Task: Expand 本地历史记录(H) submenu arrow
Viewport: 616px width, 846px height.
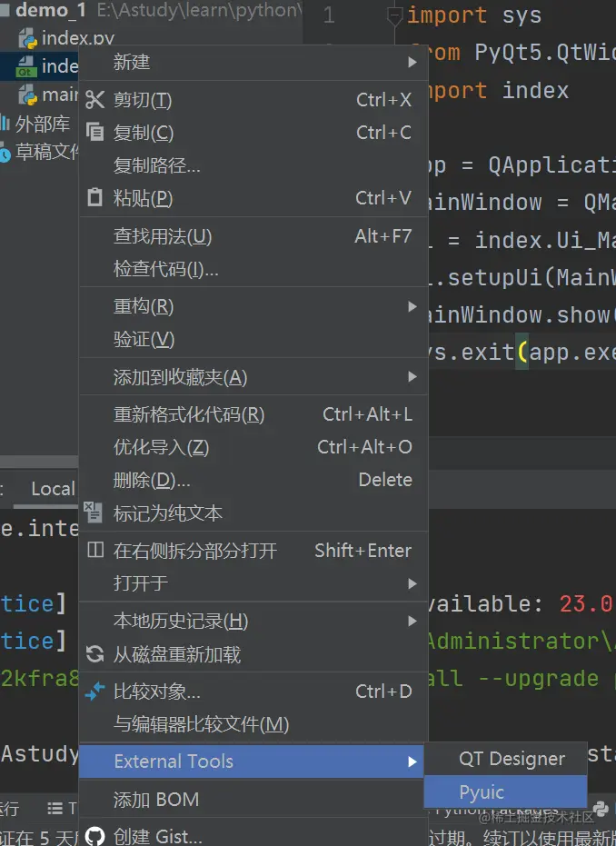Action: 412,621
